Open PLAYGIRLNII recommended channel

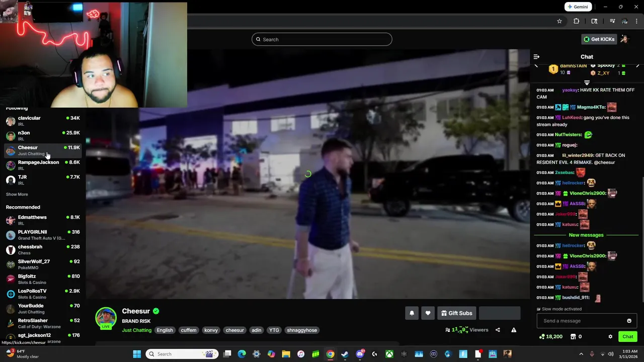pos(43,235)
